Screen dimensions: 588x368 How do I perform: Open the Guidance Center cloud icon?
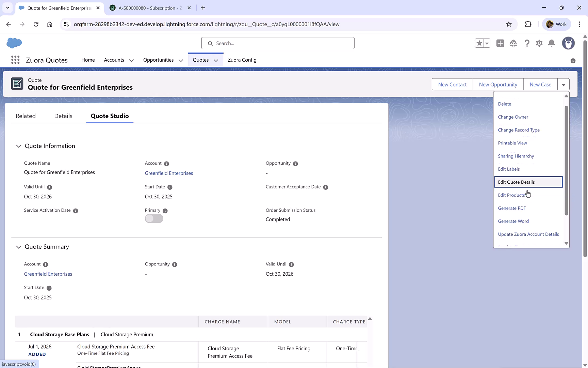513,43
